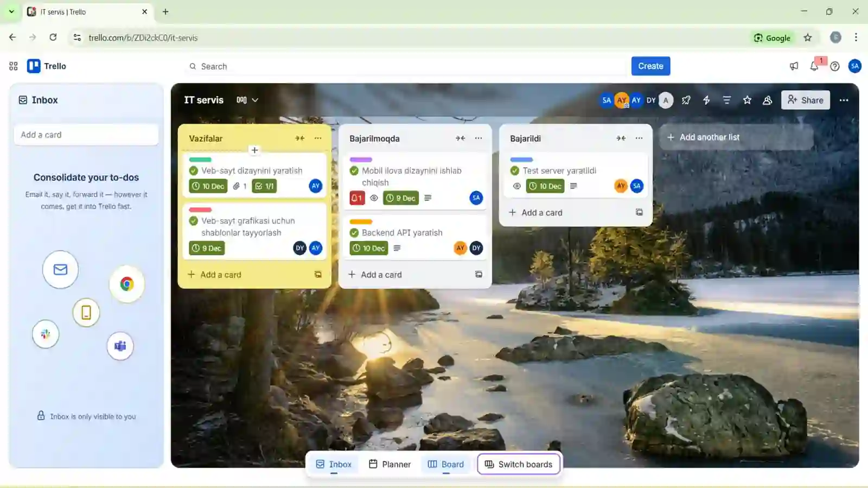The width and height of the screenshot is (868, 488).
Task: Click the purple label on Mobil ilova card
Action: pyautogui.click(x=361, y=160)
